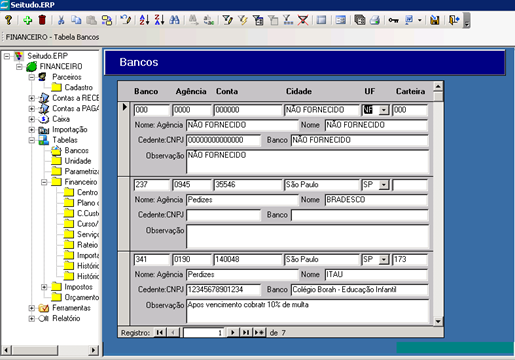Select the Orçamento folder
The image size is (515, 360).
[82, 297]
